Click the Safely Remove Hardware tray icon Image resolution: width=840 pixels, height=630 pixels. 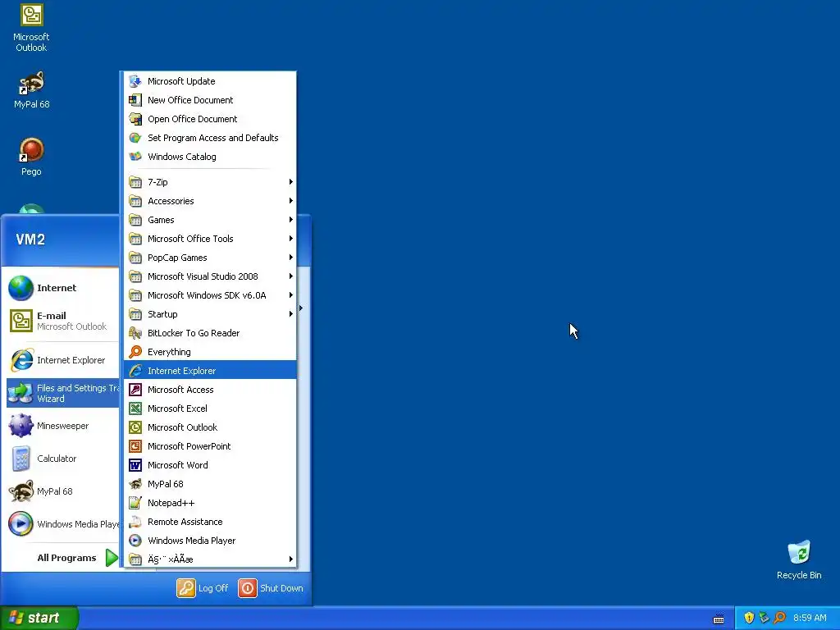[764, 618]
